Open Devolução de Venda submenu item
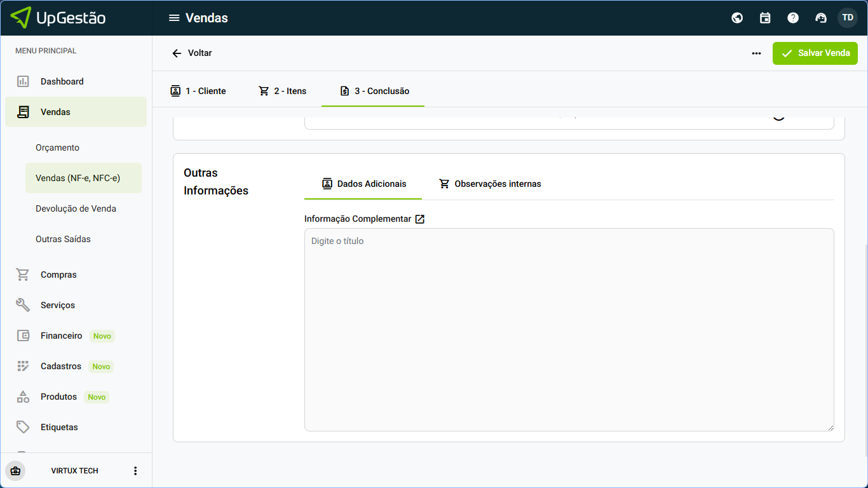Viewport: 868px width, 488px height. click(x=76, y=208)
